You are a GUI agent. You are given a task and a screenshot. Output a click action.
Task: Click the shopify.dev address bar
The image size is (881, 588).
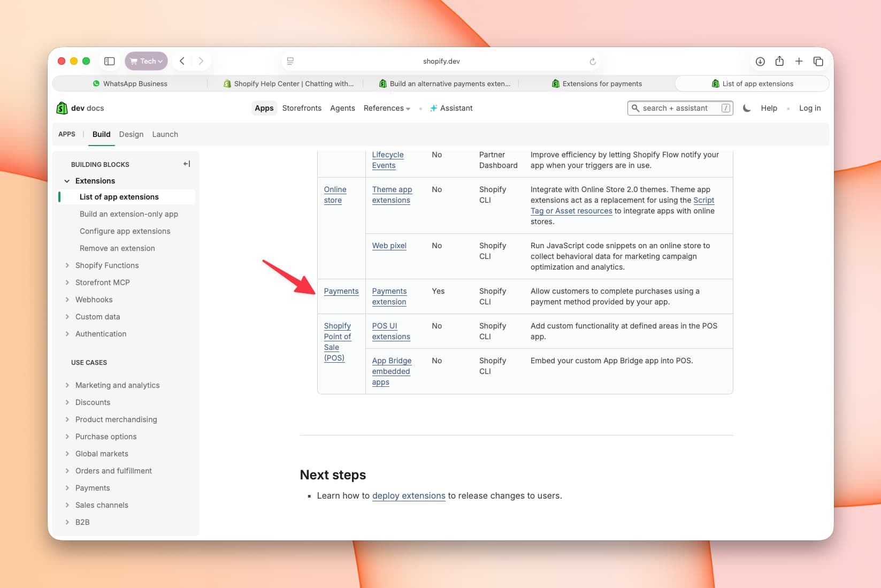click(441, 61)
